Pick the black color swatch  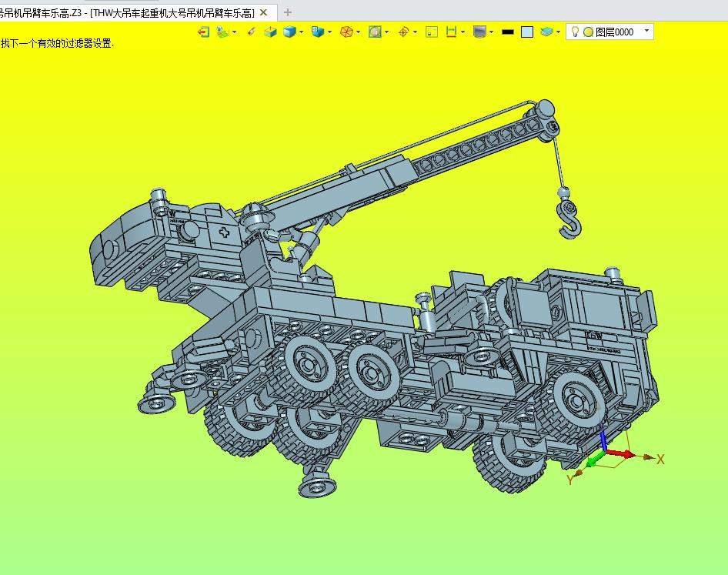[508, 32]
